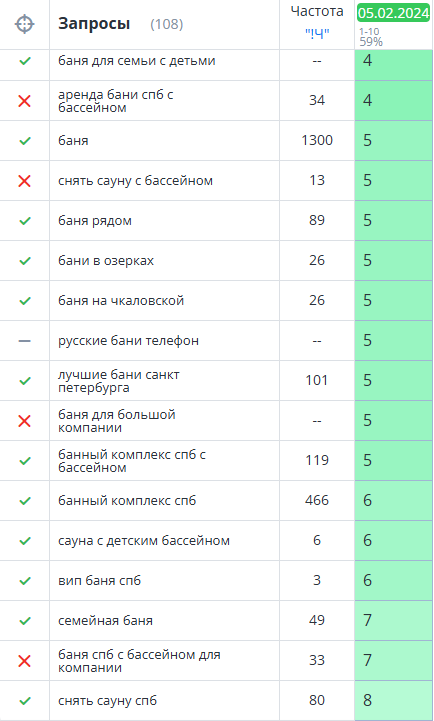Open query 'банный комплекс спб'
Viewport: 434px width, 721px height.
127,500
